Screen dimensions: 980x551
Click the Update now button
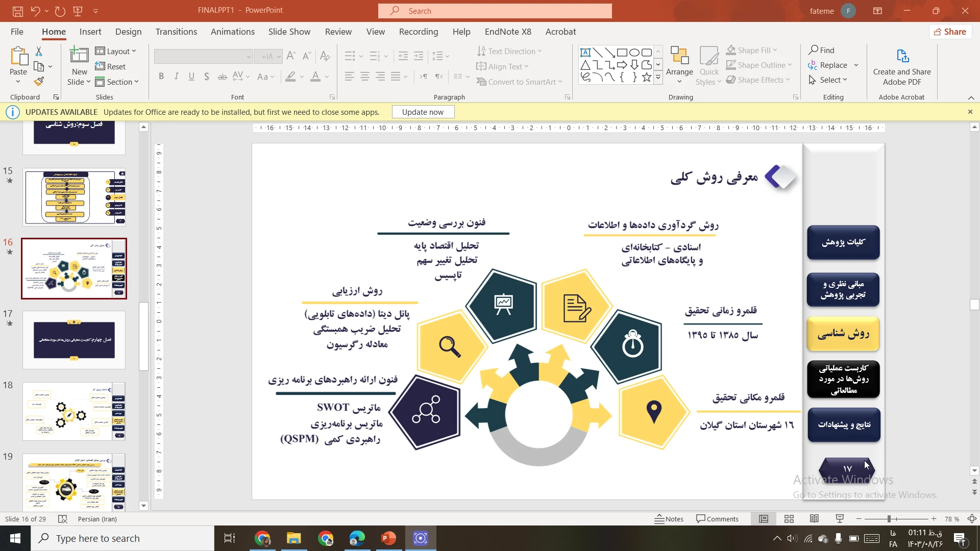(x=423, y=112)
